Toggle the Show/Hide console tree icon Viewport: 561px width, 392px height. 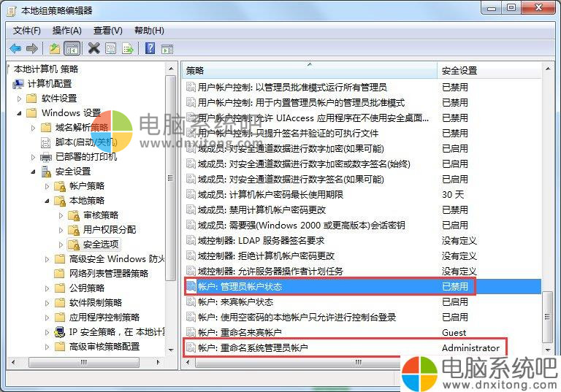coord(72,48)
